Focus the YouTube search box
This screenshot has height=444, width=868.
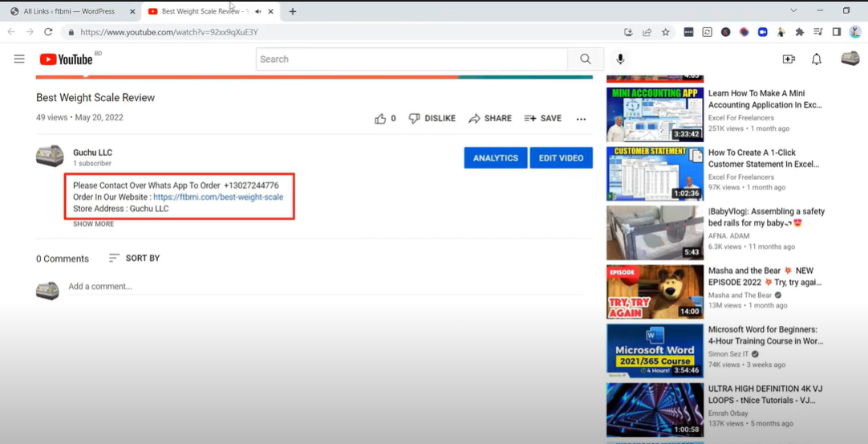point(412,59)
